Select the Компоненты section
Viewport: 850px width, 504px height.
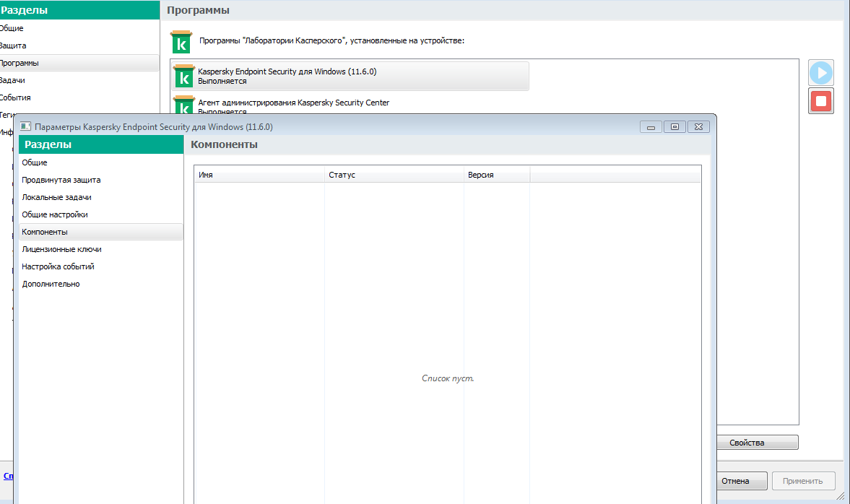(101, 232)
